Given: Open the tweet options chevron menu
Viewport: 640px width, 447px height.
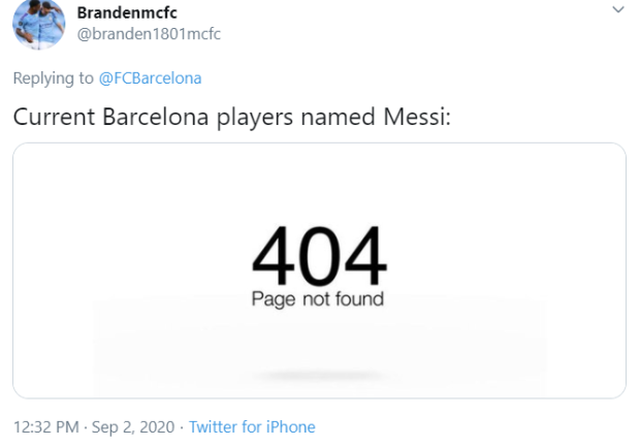Looking at the screenshot, I should pyautogui.click(x=616, y=11).
